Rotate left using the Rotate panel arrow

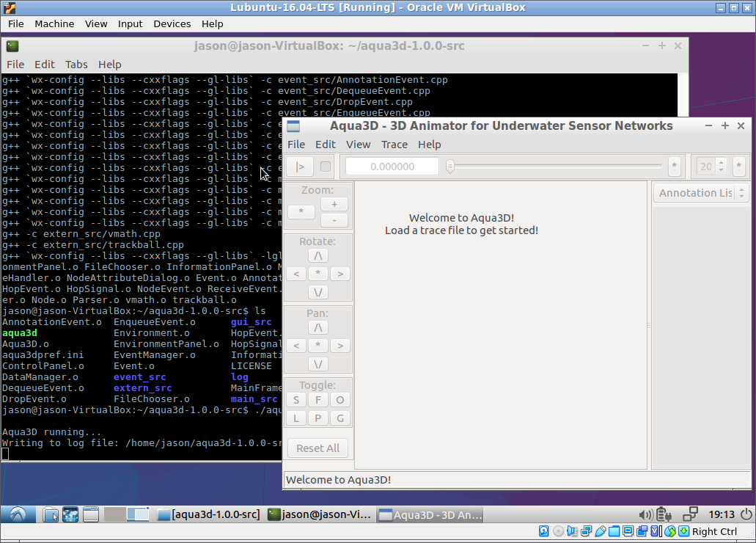pos(296,274)
